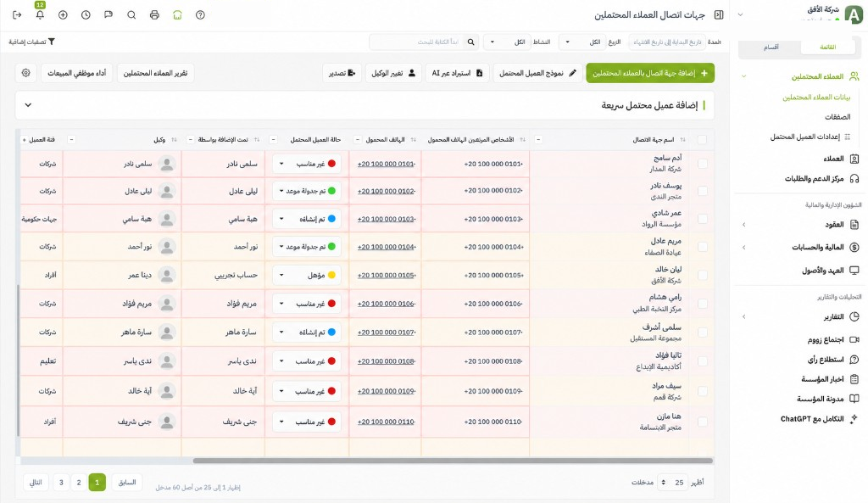This screenshot has width=868, height=503.
Task: Open the الربع filter dropdown
Action: [x=581, y=42]
